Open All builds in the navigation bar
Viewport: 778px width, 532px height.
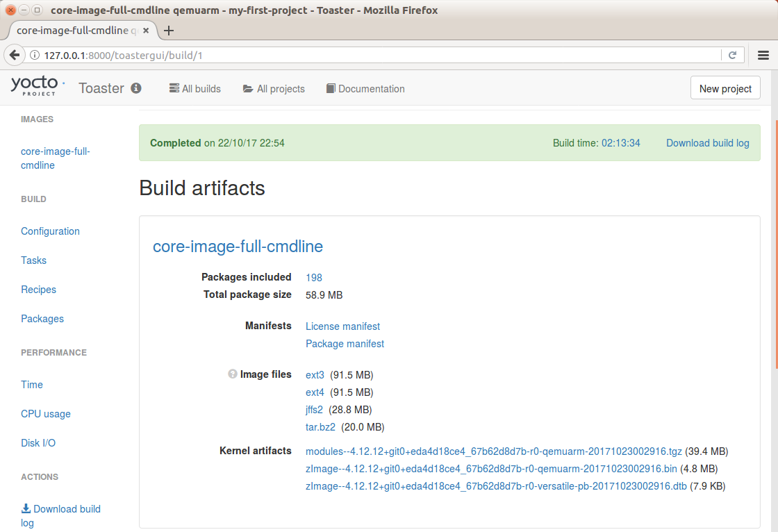195,89
